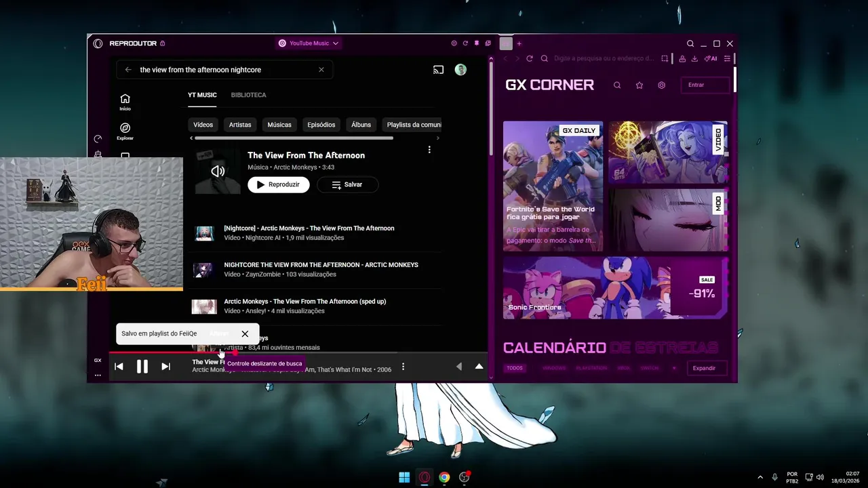Click the GX icon in Opera sidebar

98,361
